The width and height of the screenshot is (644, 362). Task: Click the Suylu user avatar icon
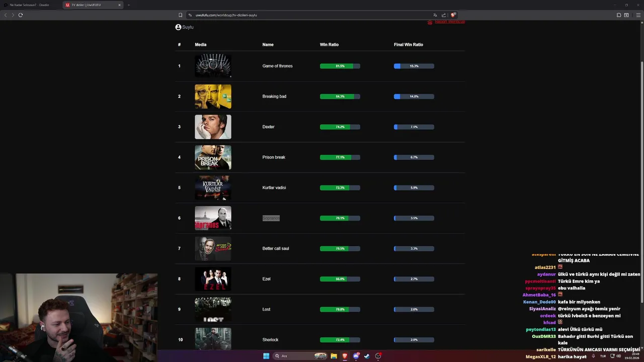click(x=178, y=27)
